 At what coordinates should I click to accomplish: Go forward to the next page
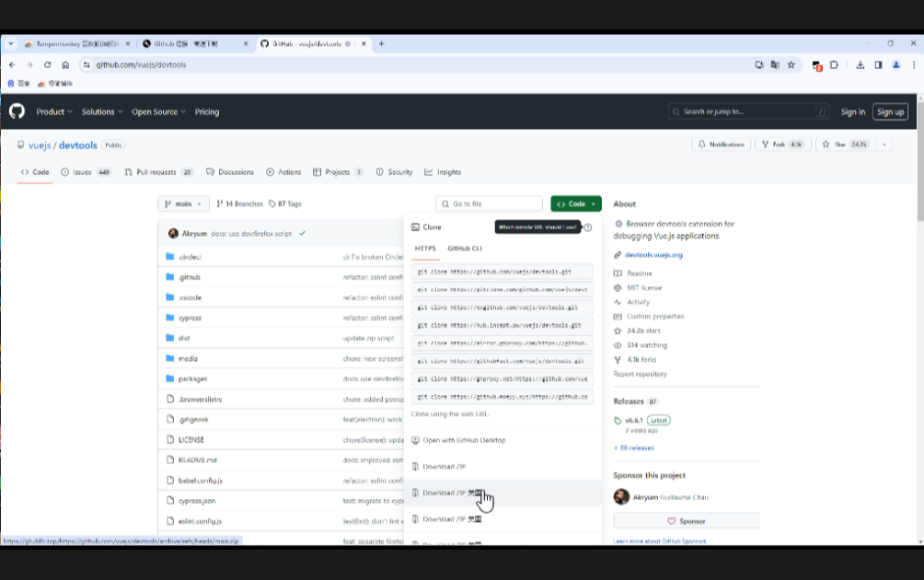click(x=29, y=64)
